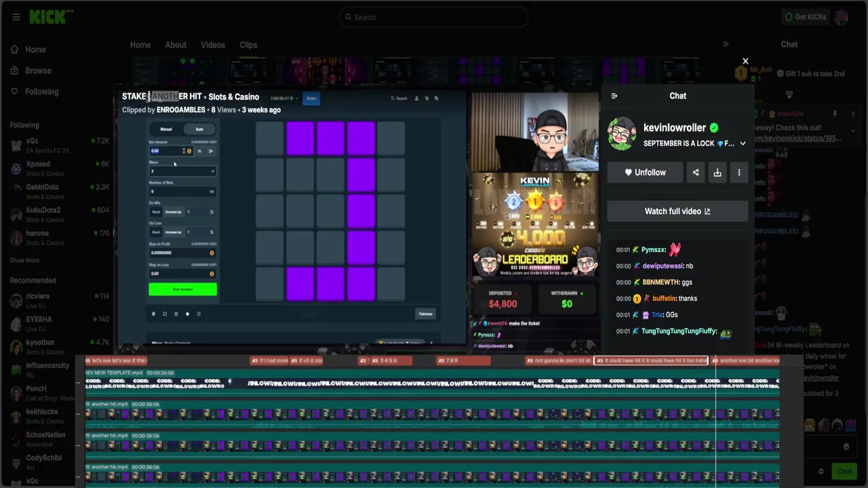The width and height of the screenshot is (868, 488).
Task: Click Stake game settings gear icon
Action: [153, 314]
